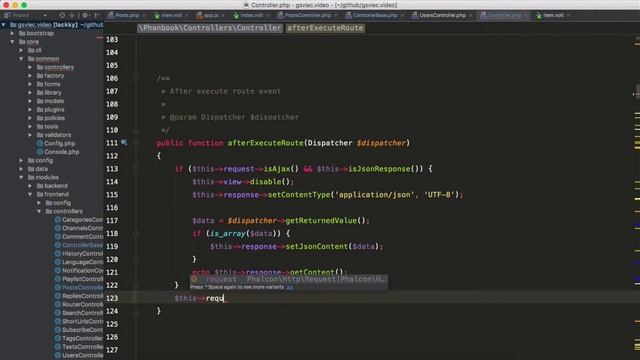Expand the bootstrap folder

point(13,33)
